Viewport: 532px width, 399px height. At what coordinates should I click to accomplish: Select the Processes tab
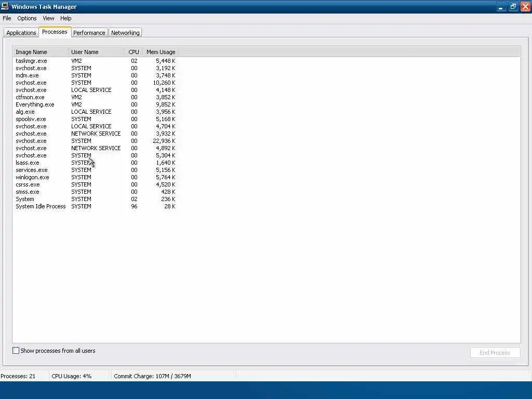55,32
